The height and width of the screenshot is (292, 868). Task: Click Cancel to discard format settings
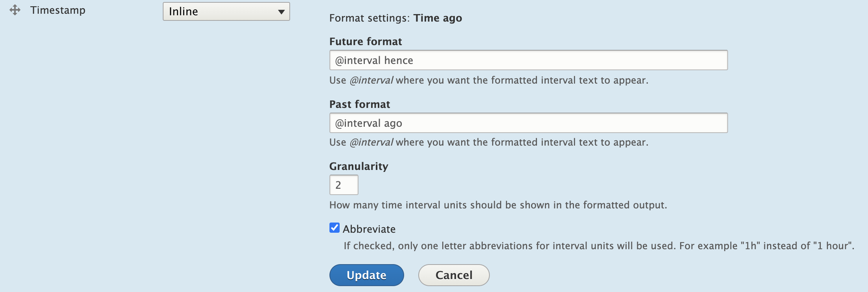coord(453,275)
